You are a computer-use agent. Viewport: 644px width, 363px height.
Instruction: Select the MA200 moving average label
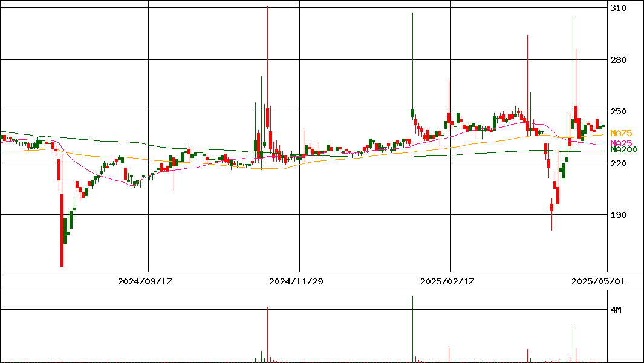(x=624, y=149)
